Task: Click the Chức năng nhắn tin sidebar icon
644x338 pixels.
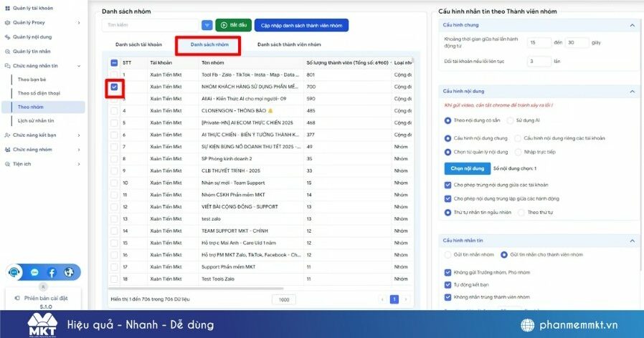Action: pyautogui.click(x=7, y=66)
